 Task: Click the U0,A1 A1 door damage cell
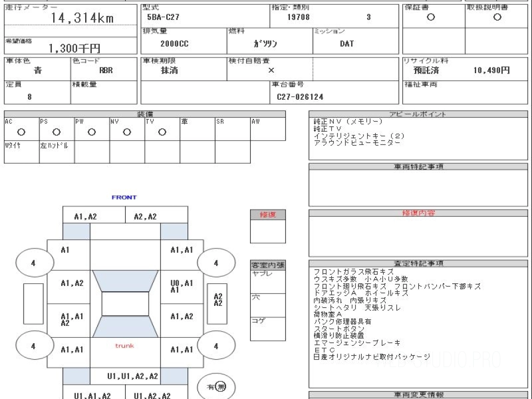pyautogui.click(x=182, y=287)
